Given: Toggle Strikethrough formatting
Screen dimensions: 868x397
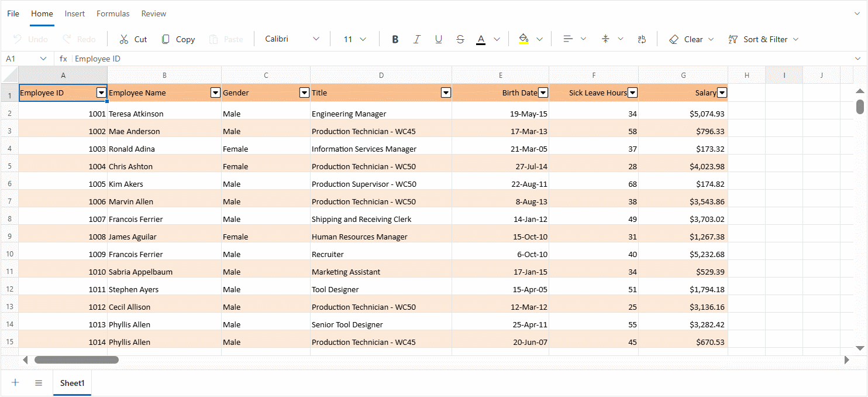Looking at the screenshot, I should 460,39.
